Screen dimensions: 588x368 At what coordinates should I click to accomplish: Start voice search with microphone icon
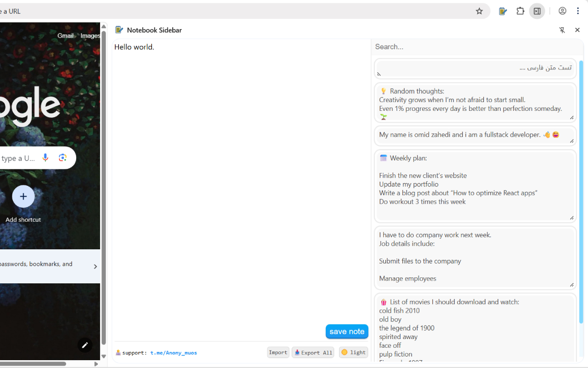[45, 158]
